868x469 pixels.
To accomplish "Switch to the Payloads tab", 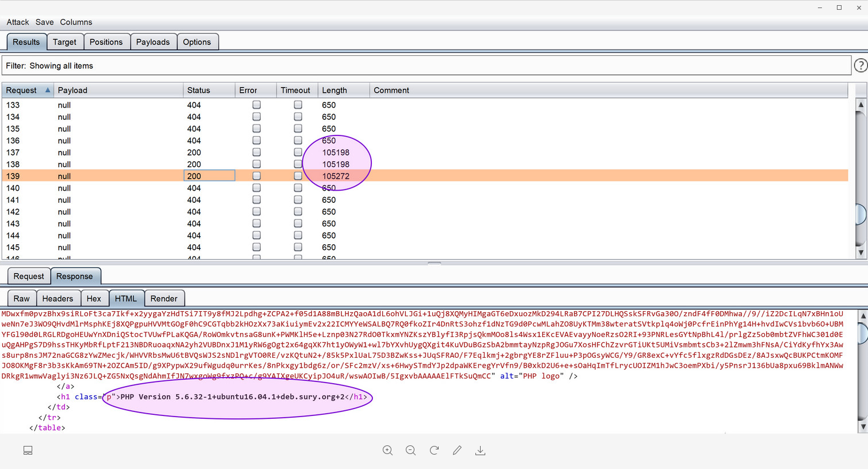I will pyautogui.click(x=153, y=42).
